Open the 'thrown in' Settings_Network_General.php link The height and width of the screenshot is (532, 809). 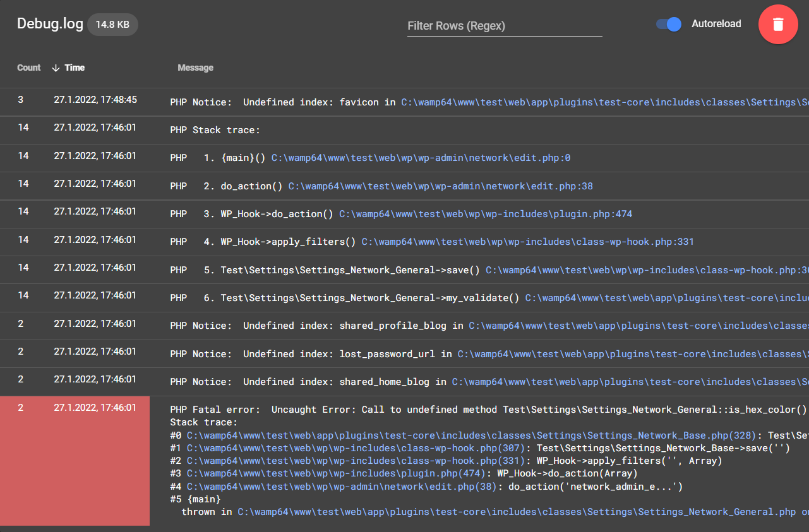point(517,512)
